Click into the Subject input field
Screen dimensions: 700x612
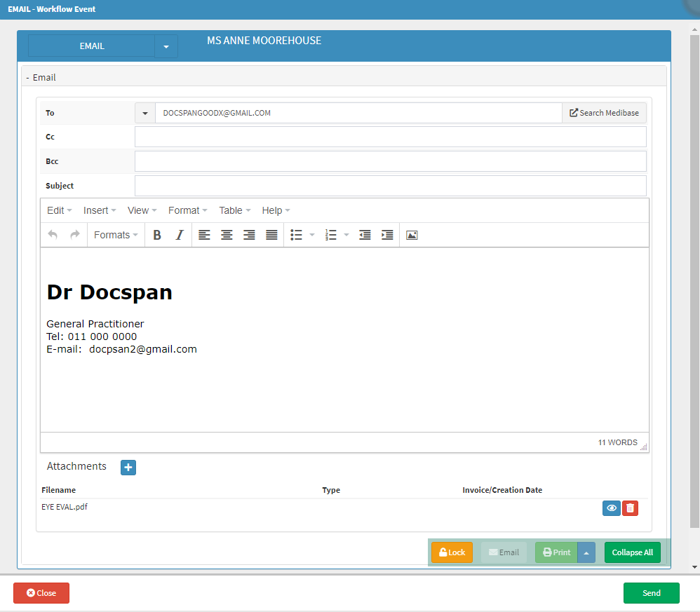pos(390,186)
